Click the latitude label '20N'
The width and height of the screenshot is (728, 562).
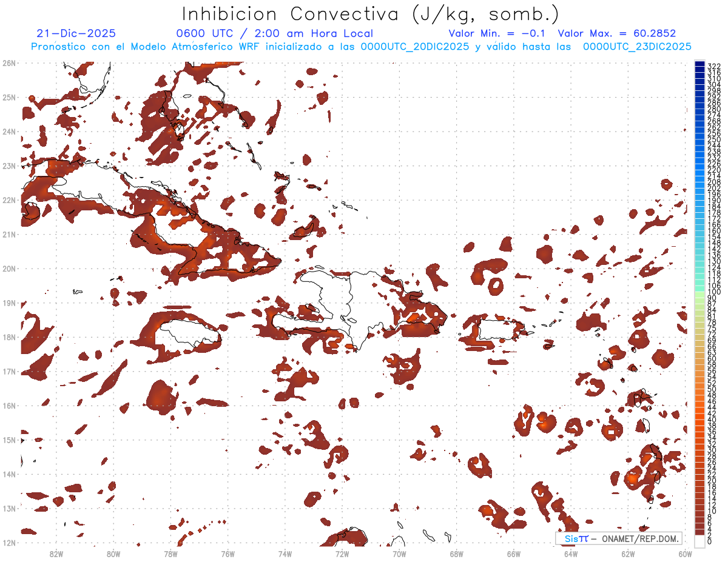click(x=9, y=268)
